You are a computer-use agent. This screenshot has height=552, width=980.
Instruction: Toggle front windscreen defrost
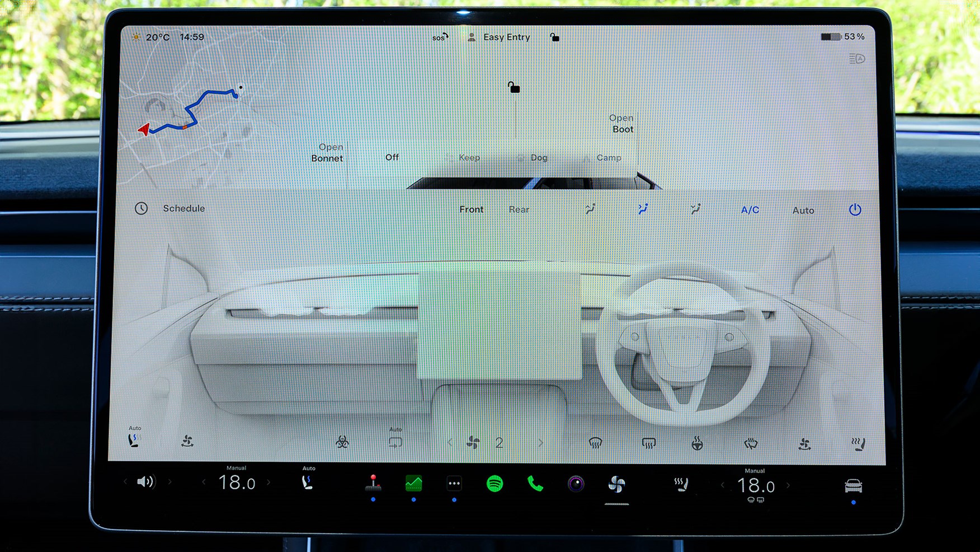click(595, 443)
